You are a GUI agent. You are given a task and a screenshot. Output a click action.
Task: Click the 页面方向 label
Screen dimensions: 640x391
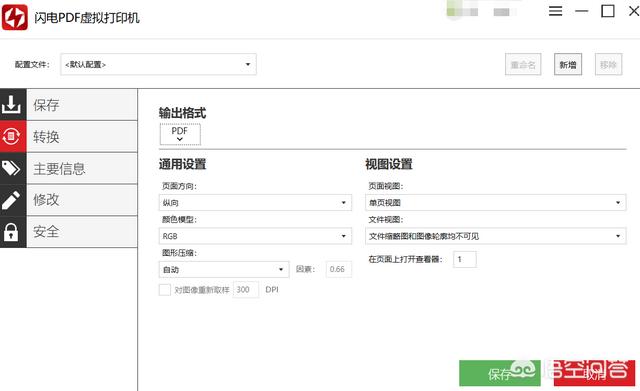179,186
